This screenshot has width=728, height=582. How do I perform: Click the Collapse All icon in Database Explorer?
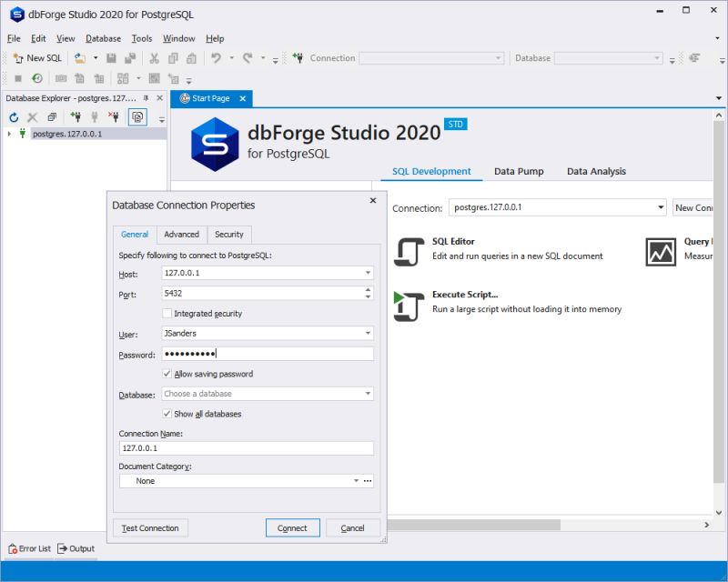[52, 117]
